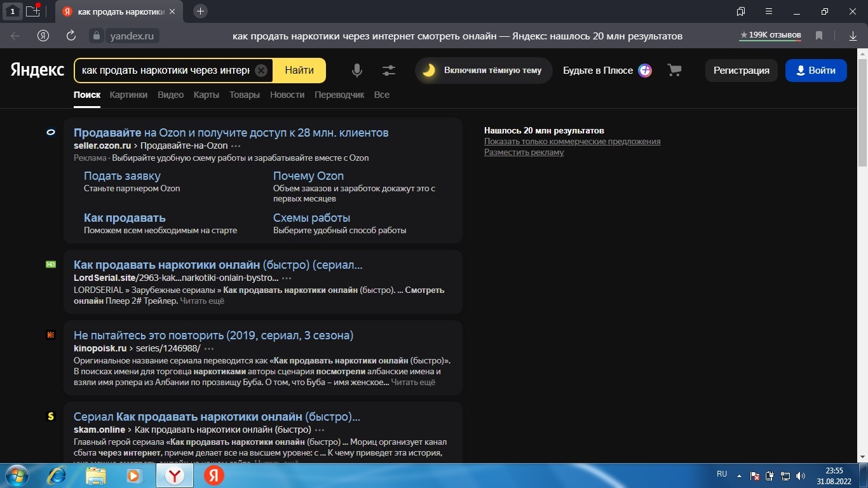
Task: Click the volume speaker tray icon
Action: tap(800, 475)
